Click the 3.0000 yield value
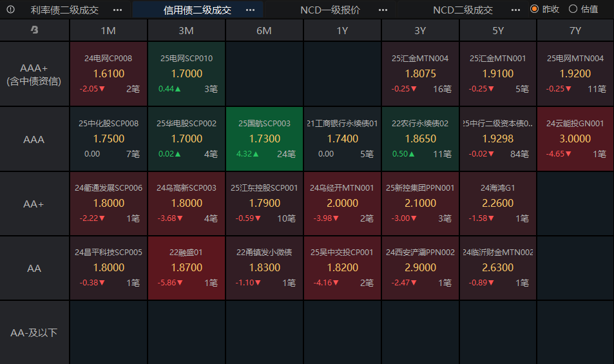This screenshot has height=364, width=614. click(575, 139)
